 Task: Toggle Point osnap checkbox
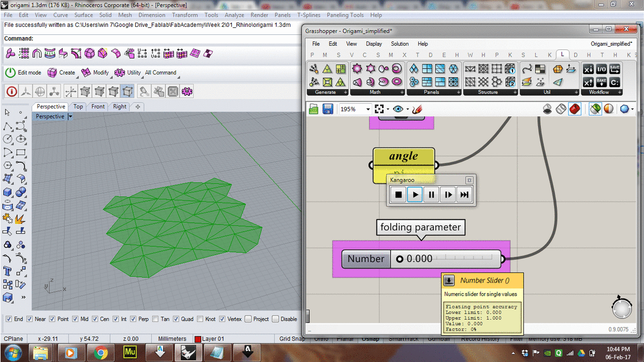click(x=53, y=319)
